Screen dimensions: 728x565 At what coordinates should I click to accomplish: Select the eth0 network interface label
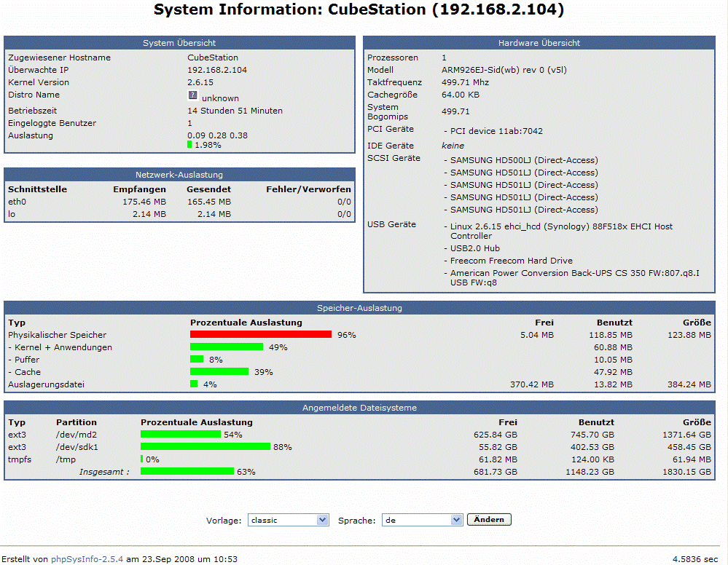point(17,202)
